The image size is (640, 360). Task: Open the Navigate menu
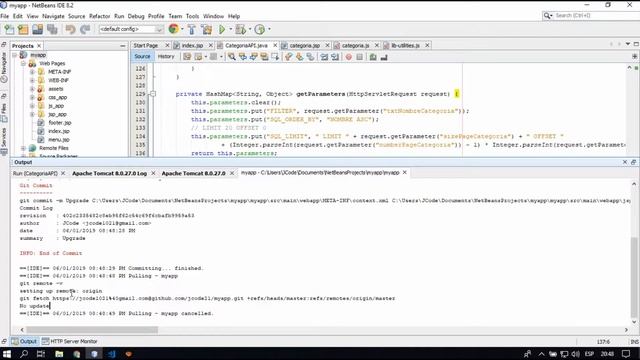pos(53,16)
